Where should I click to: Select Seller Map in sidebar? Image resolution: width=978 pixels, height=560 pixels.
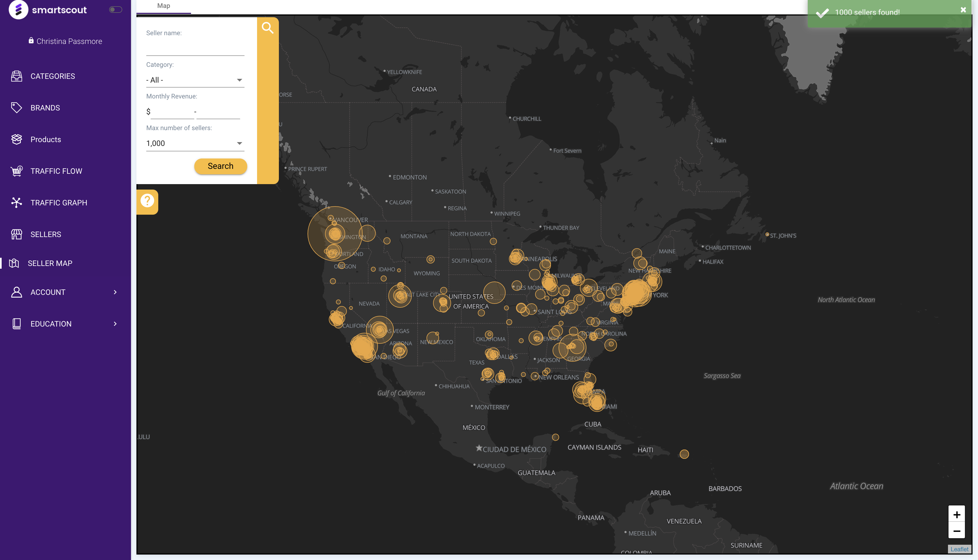click(x=50, y=263)
